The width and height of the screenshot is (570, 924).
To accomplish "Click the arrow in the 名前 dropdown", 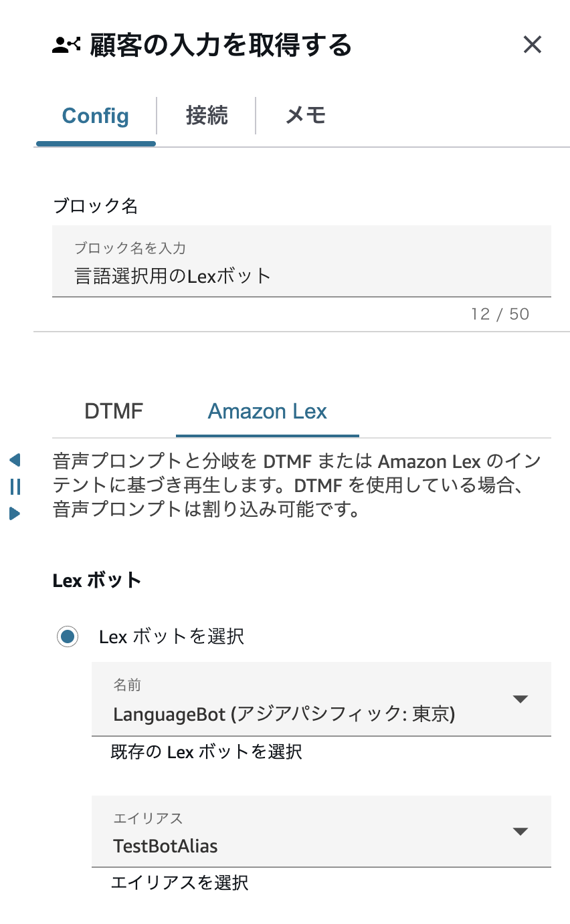I will click(520, 699).
